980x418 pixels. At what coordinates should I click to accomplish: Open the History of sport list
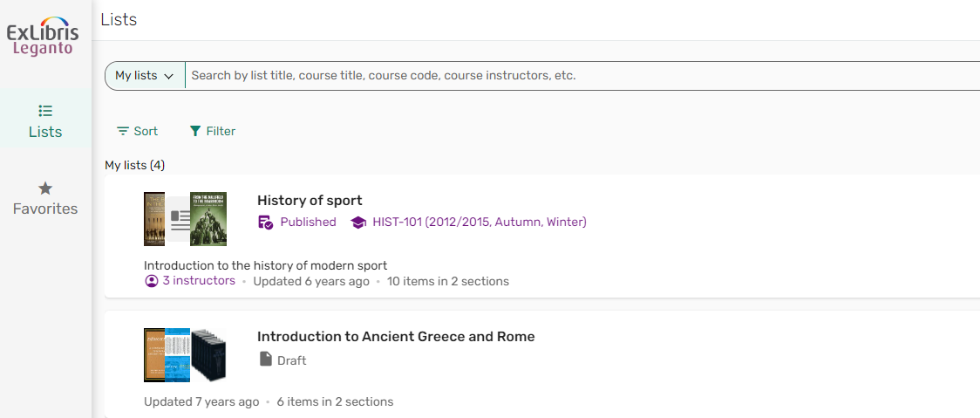click(x=310, y=201)
